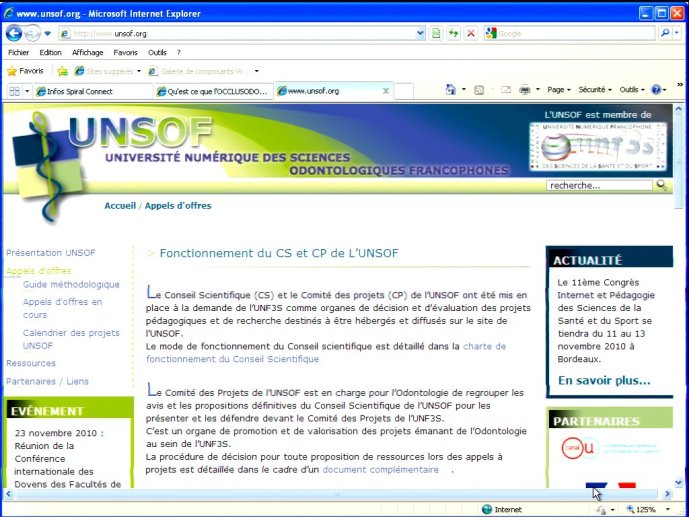The width and height of the screenshot is (689, 517).
Task: Click the Accueil breadcrumb link
Action: pyautogui.click(x=120, y=206)
